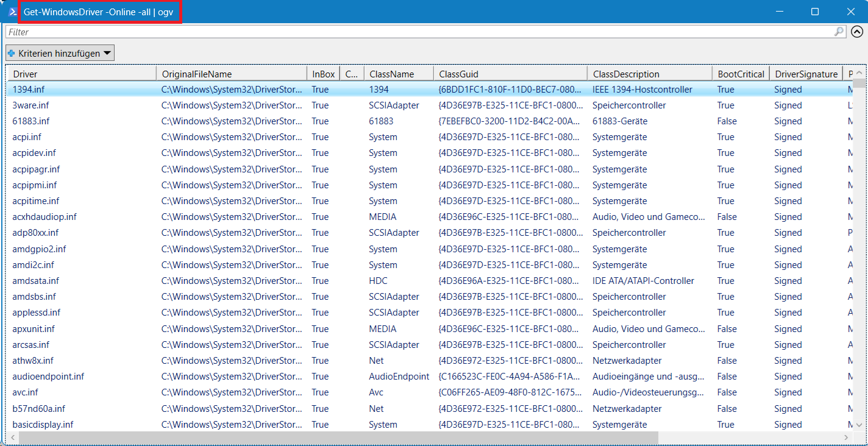Select the amdgpio2.inf driver row
The height and width of the screenshot is (446, 868).
click(x=429, y=249)
